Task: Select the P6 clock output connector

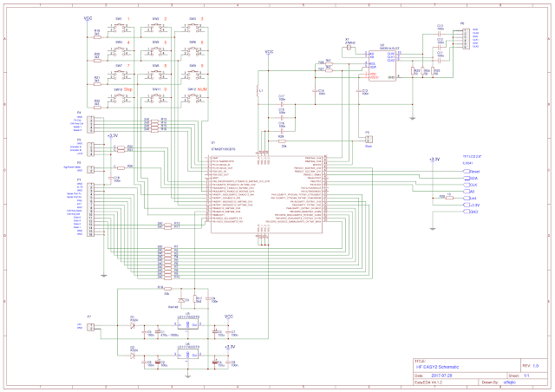Action: pos(467,38)
